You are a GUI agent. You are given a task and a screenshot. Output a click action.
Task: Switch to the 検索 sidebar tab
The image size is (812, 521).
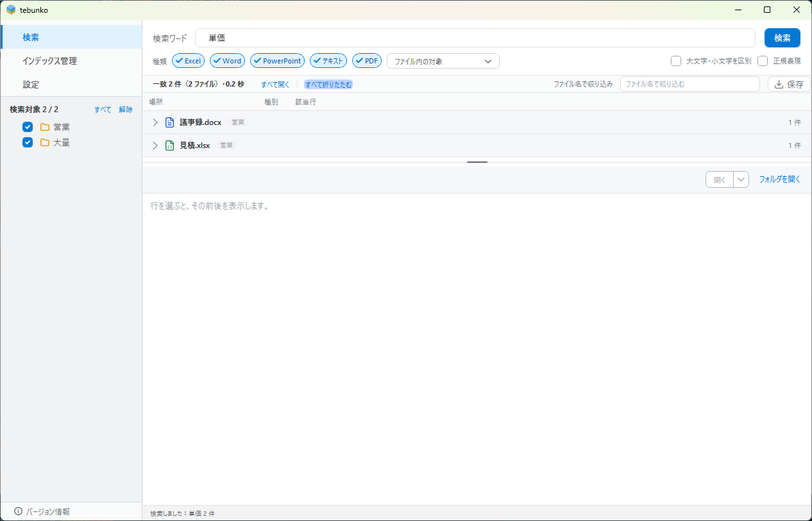[x=71, y=37]
